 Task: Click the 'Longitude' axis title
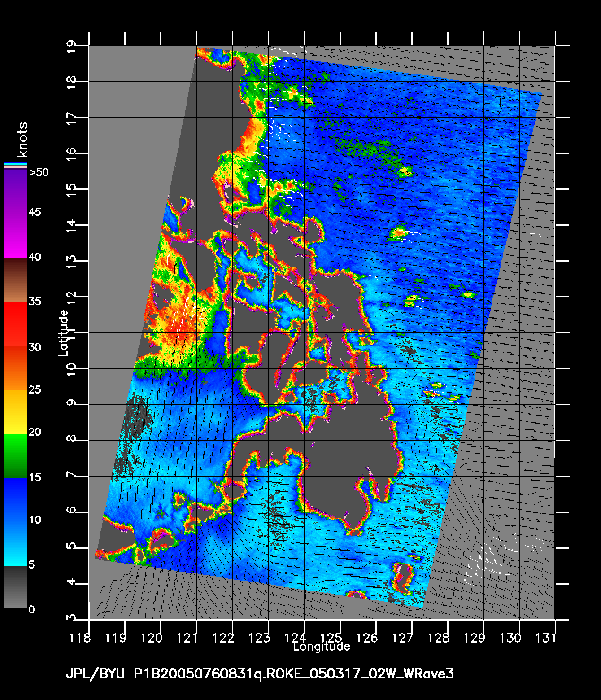(x=322, y=647)
